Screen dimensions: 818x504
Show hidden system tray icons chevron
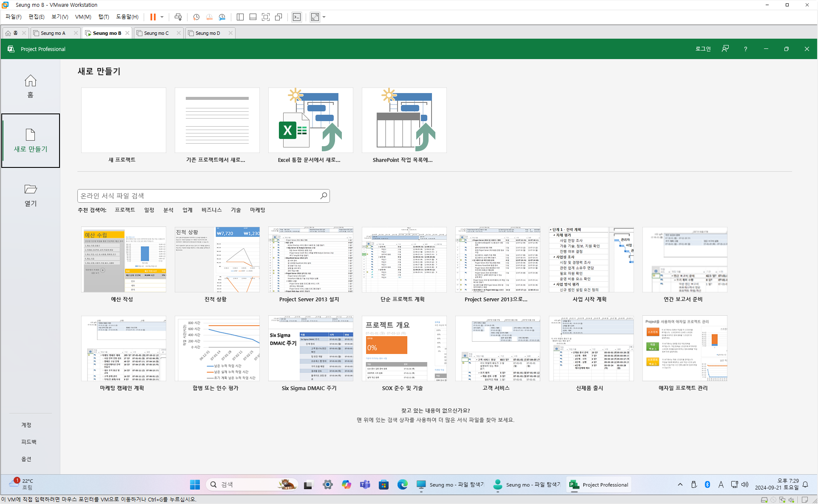pos(680,484)
